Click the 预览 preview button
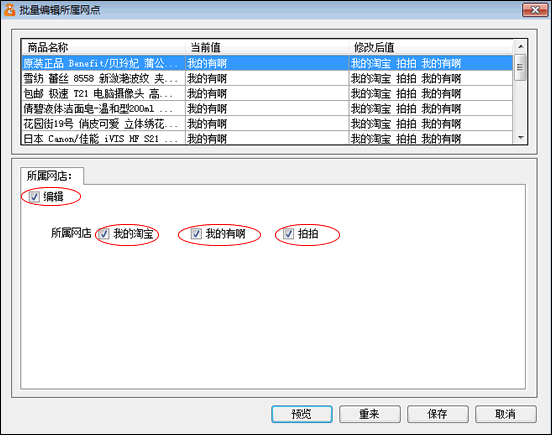 (x=302, y=414)
